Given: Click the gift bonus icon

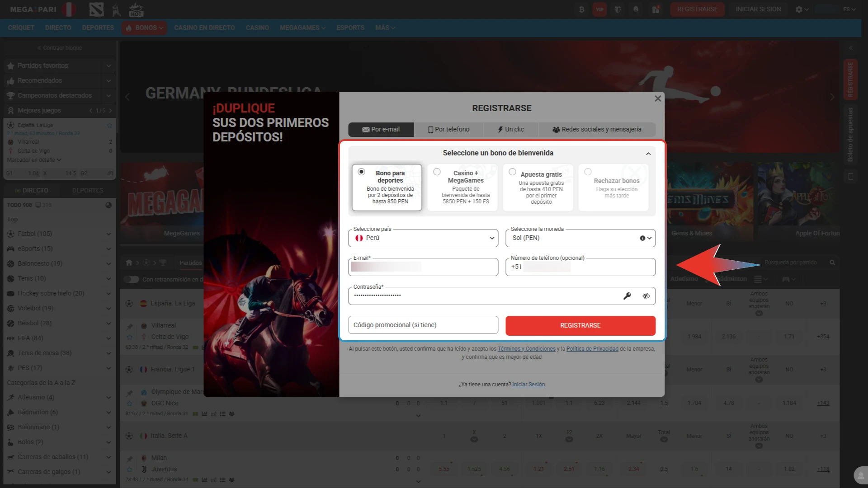Looking at the screenshot, I should click(655, 9).
